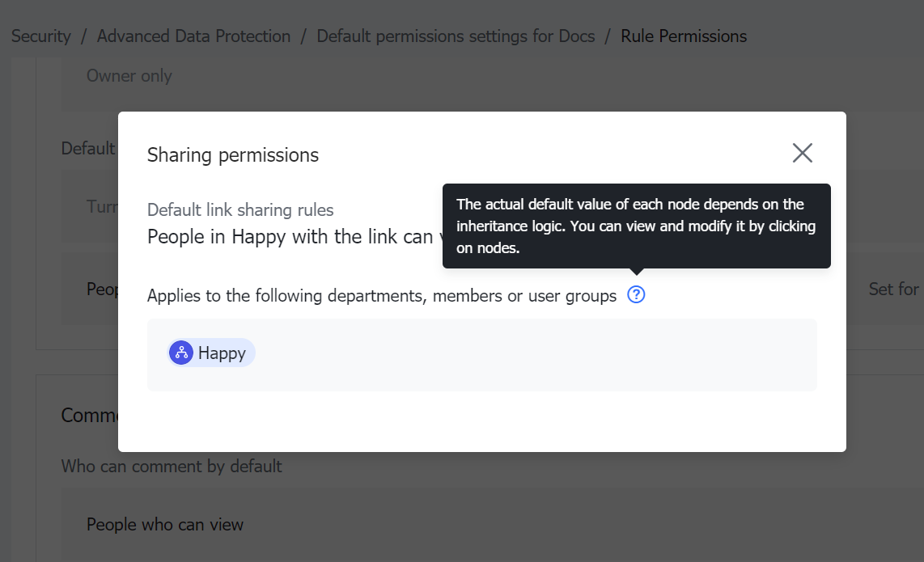
Task: Click the blue question mark help icon
Action: point(636,294)
